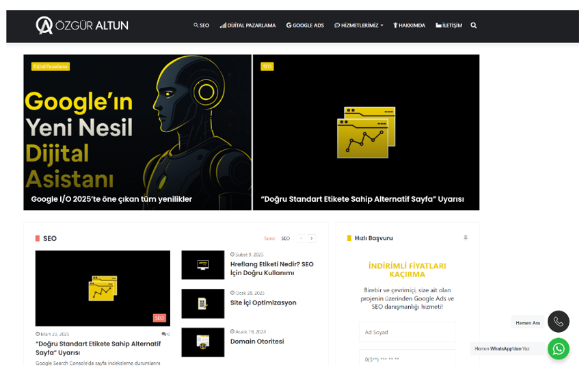588x373 pixels.
Task: Open the Mart 23 post title link
Action: point(98,348)
